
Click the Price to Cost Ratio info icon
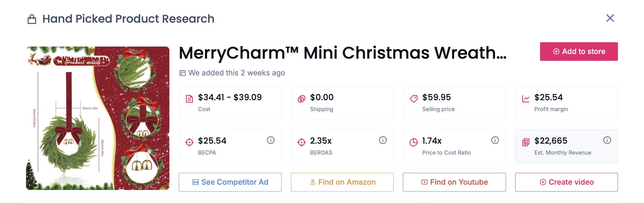pos(495,140)
